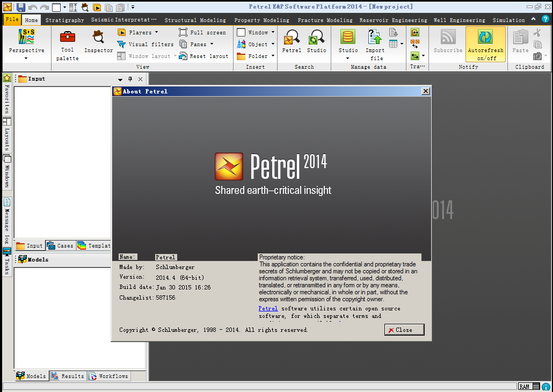Click the camera icon in Clipboard group
This screenshot has width=553, height=392.
click(537, 56)
